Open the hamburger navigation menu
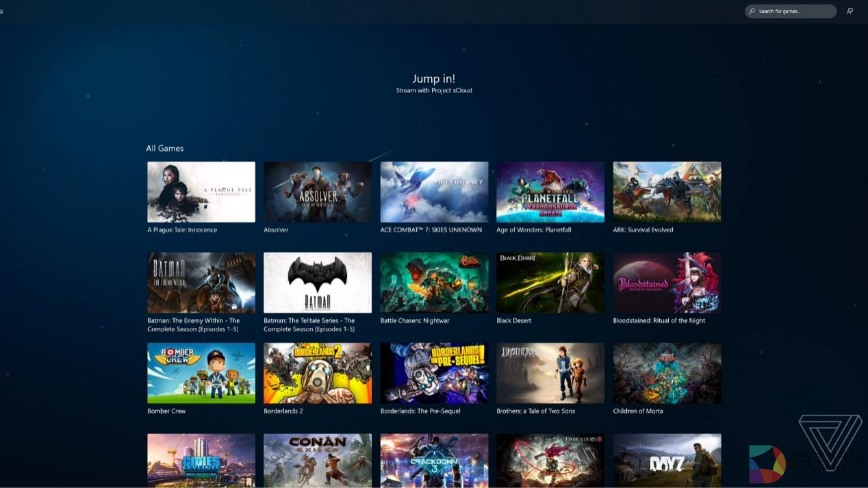 click(x=2, y=11)
